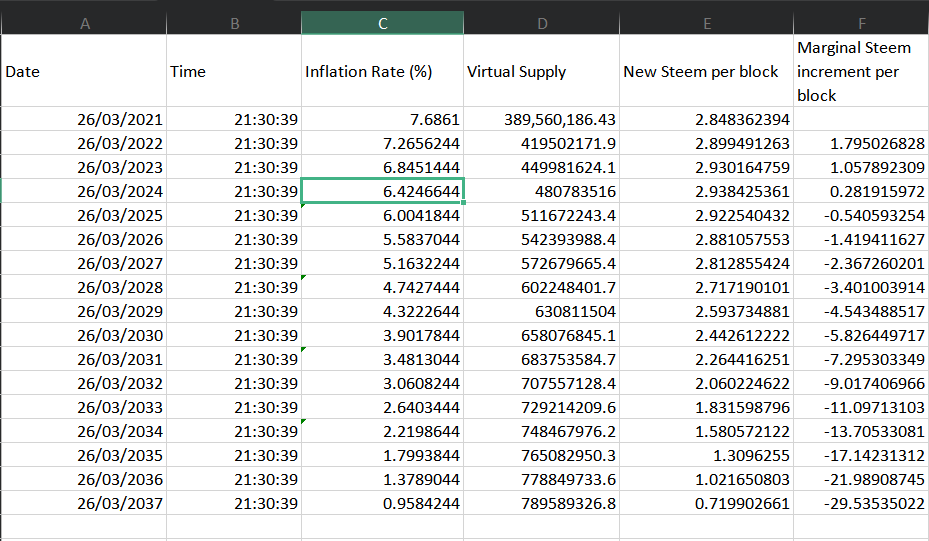Select inflation rate cell 5.5837044
The height and width of the screenshot is (541, 929).
[x=382, y=239]
